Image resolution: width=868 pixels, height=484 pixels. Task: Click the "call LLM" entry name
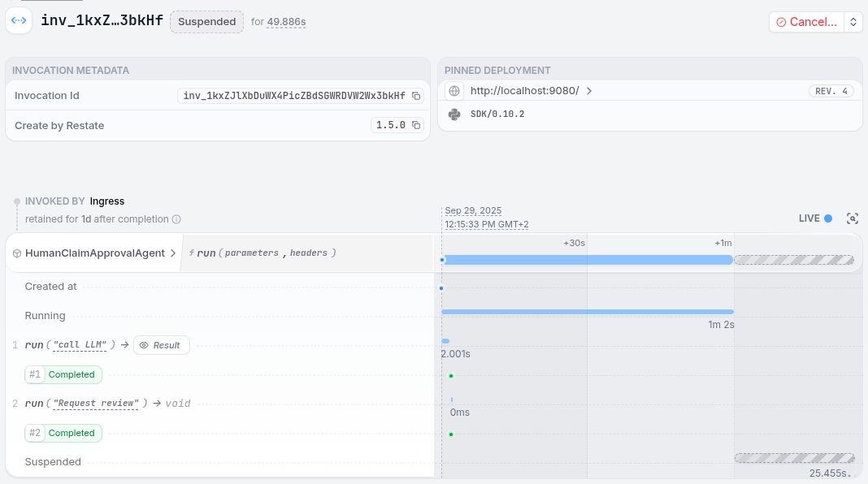pos(80,345)
